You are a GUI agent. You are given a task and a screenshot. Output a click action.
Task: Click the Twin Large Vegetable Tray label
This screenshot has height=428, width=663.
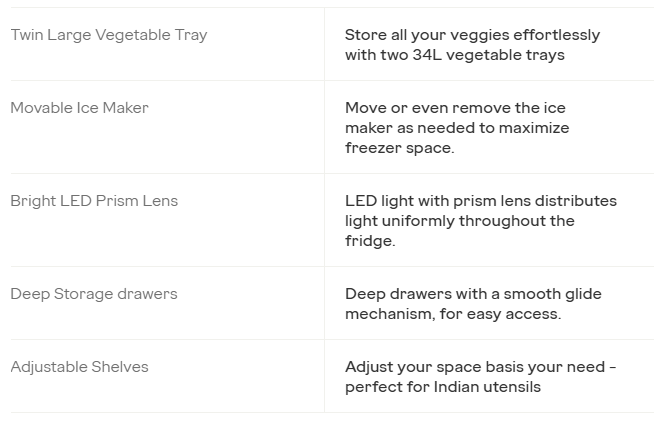[109, 35]
